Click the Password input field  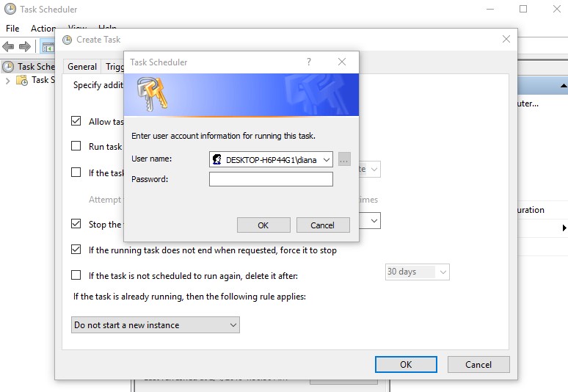click(x=271, y=179)
